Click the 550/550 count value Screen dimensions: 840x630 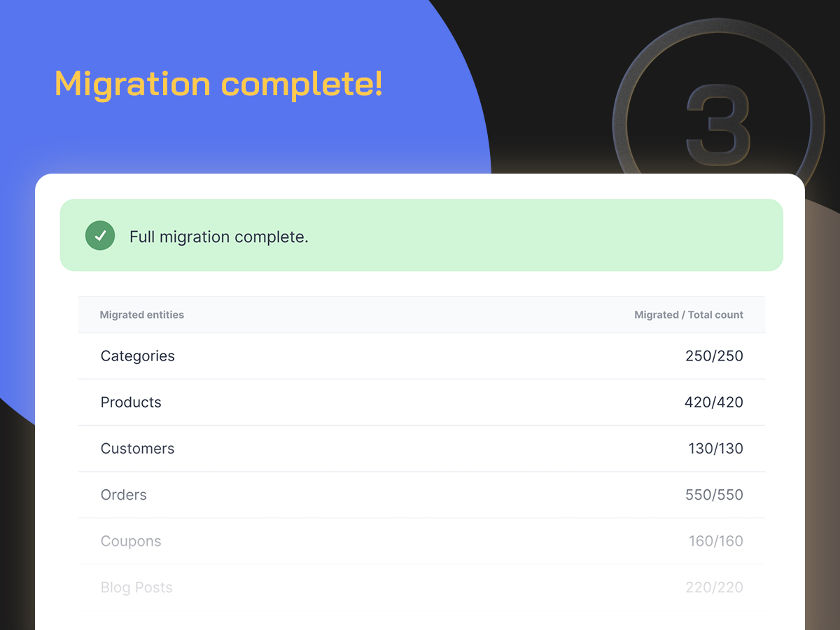tap(714, 495)
